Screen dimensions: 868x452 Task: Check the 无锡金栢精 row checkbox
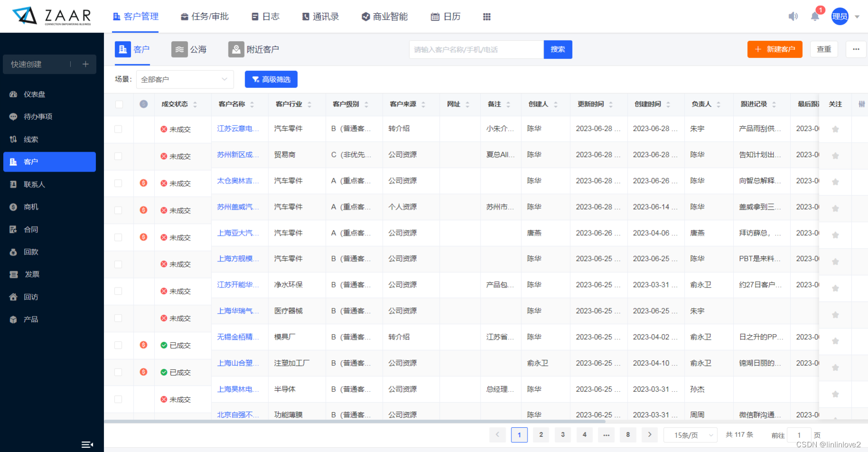coord(118,346)
